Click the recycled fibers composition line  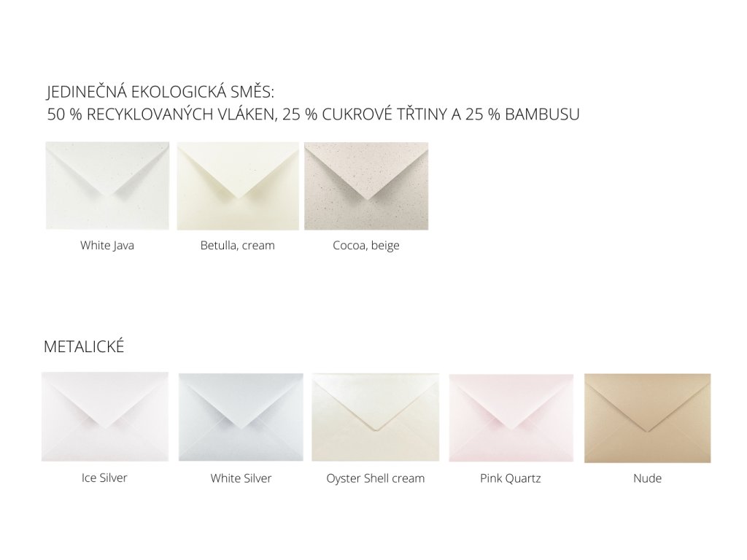pos(314,114)
